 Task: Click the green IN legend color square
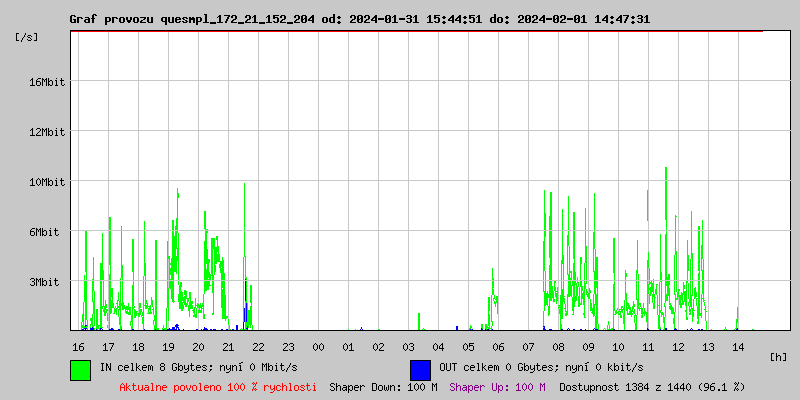click(80, 369)
